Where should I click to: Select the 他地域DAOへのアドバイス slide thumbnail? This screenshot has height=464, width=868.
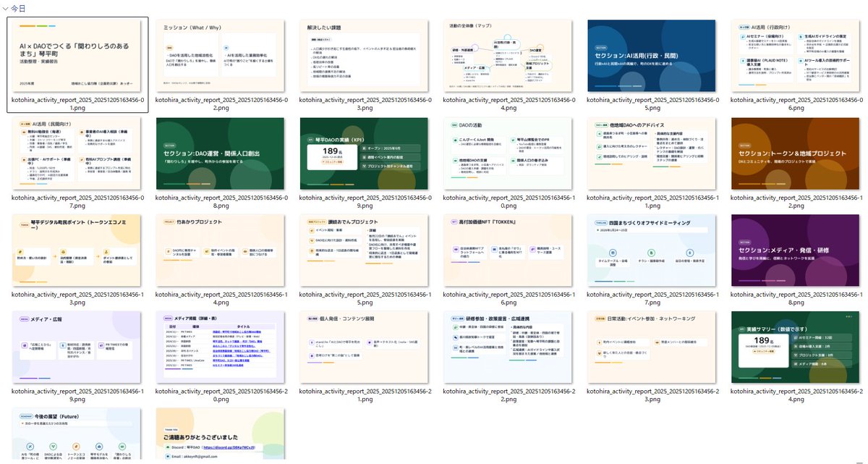coord(652,154)
